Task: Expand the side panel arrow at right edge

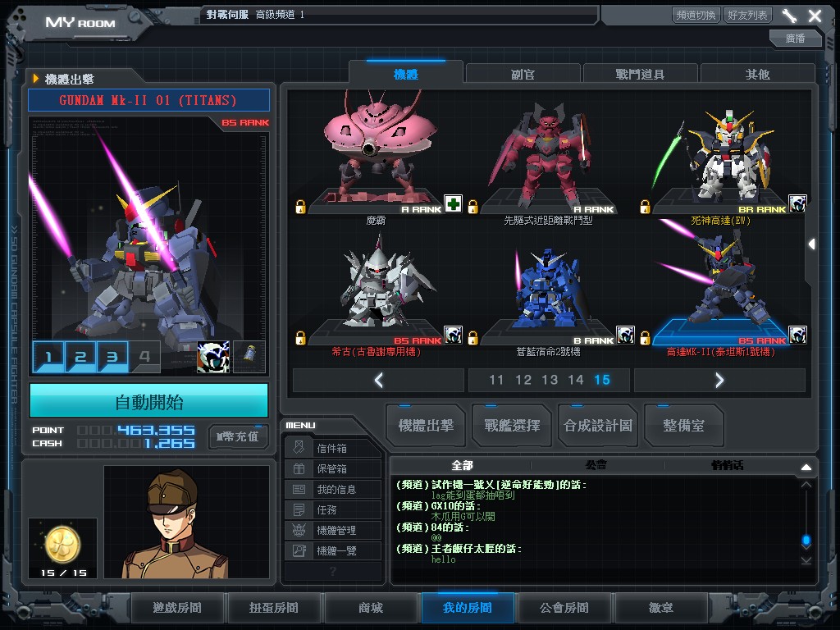Action: [812, 244]
